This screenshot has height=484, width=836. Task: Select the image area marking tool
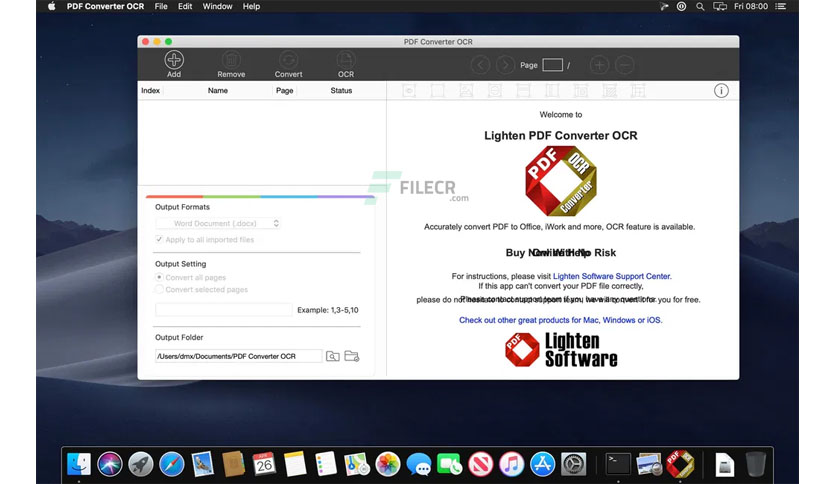tap(466, 91)
